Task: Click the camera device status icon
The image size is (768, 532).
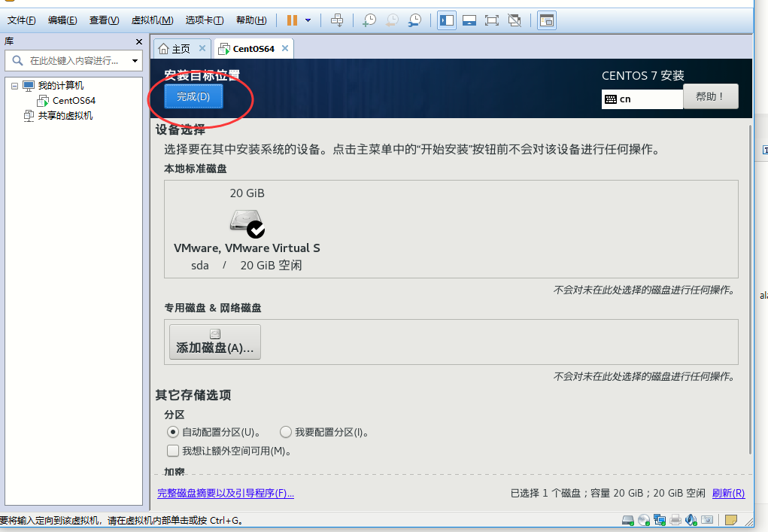Action: click(707, 520)
